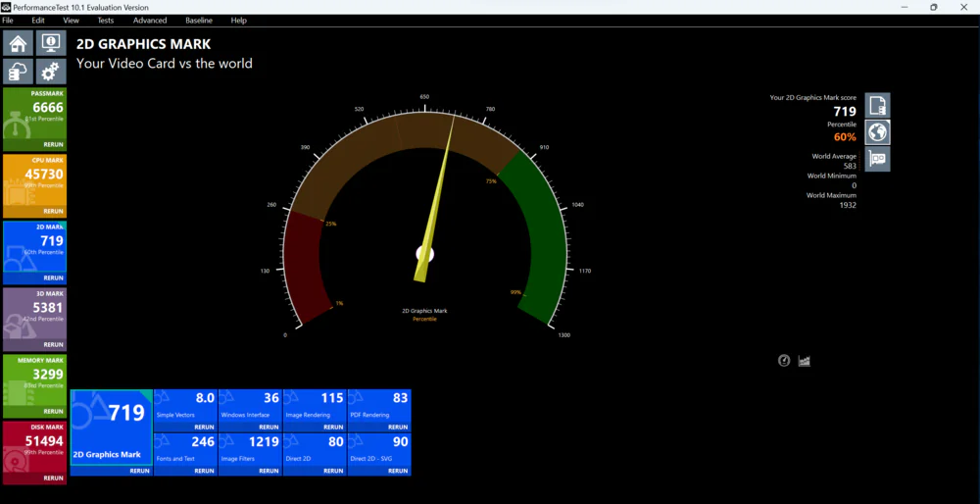This screenshot has height=504, width=980.
Task: Click the save results document icon
Action: point(877,105)
